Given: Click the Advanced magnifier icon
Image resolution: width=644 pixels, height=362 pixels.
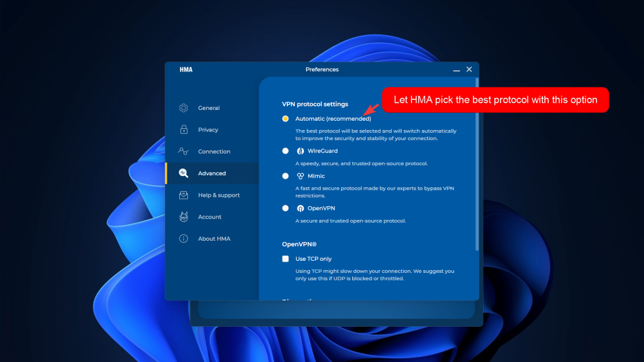Looking at the screenshot, I should point(184,173).
